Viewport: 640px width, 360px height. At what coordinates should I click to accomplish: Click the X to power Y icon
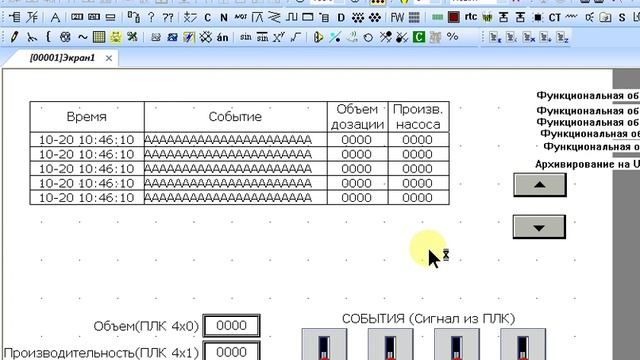tap(278, 37)
